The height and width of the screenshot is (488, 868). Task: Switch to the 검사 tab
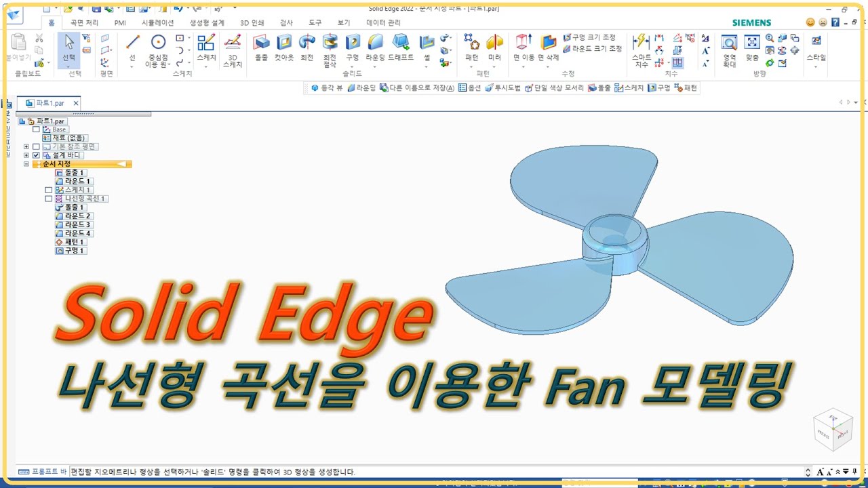(286, 22)
